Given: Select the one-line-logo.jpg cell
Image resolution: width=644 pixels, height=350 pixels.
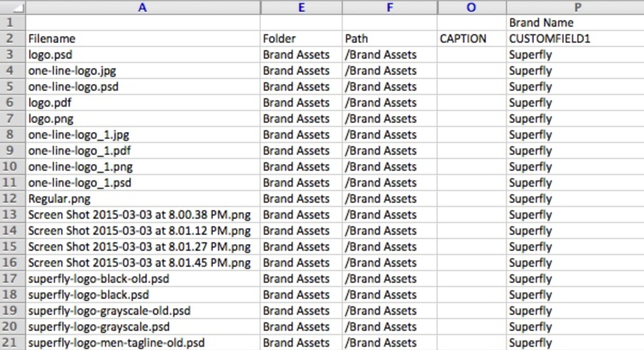Looking at the screenshot, I should click(143, 70).
